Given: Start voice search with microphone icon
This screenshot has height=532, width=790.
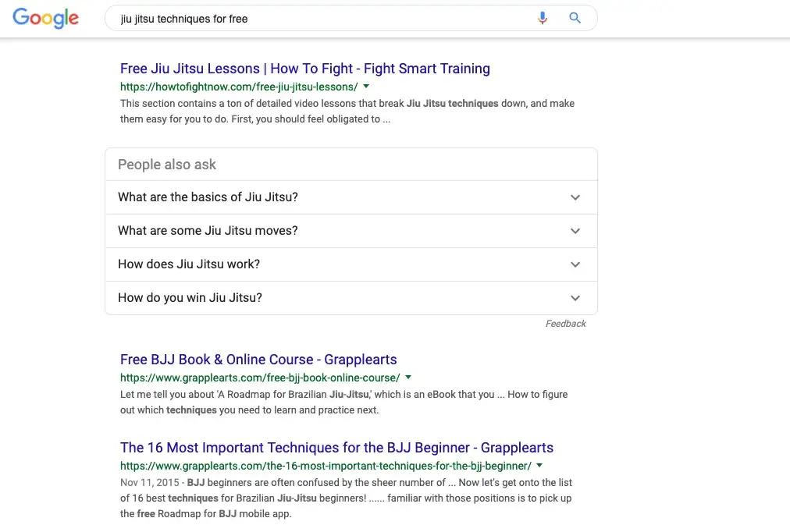Looking at the screenshot, I should 542,18.
